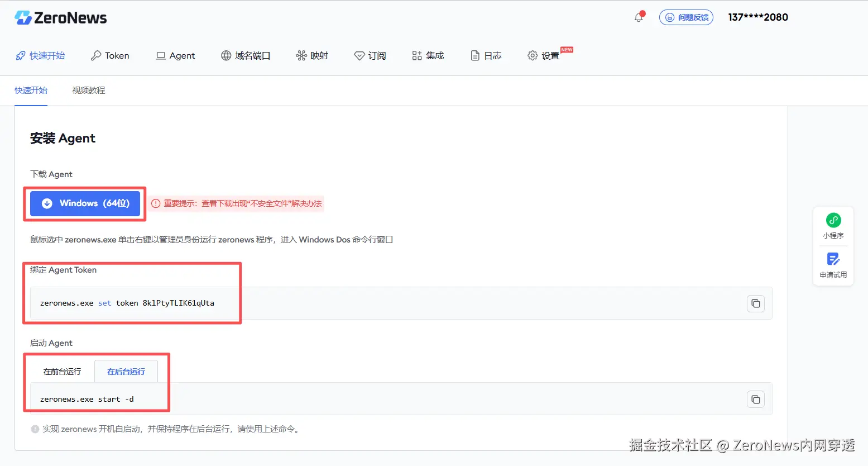This screenshot has width=868, height=466.
Task: Click the warning icon beside 重要提示
Action: [x=156, y=203]
